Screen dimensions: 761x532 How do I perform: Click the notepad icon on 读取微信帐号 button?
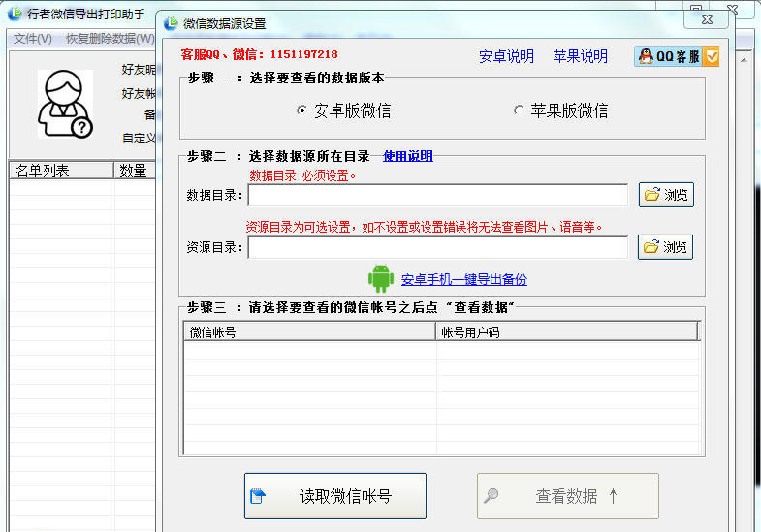258,496
